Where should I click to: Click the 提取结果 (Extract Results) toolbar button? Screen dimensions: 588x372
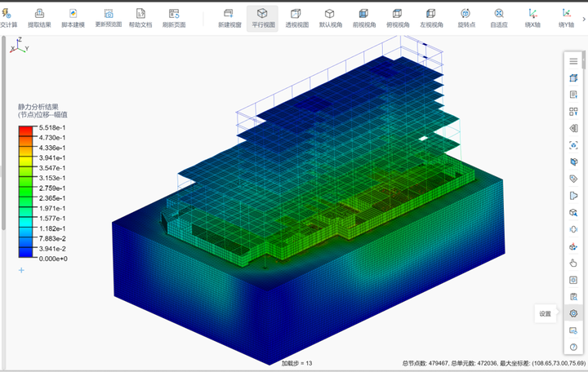click(39, 17)
